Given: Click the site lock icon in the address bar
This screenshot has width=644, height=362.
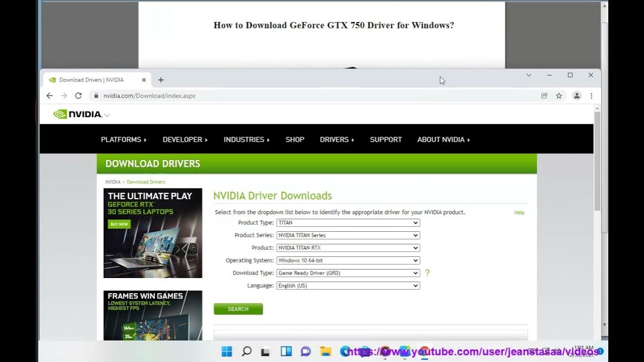Looking at the screenshot, I should click(96, 96).
